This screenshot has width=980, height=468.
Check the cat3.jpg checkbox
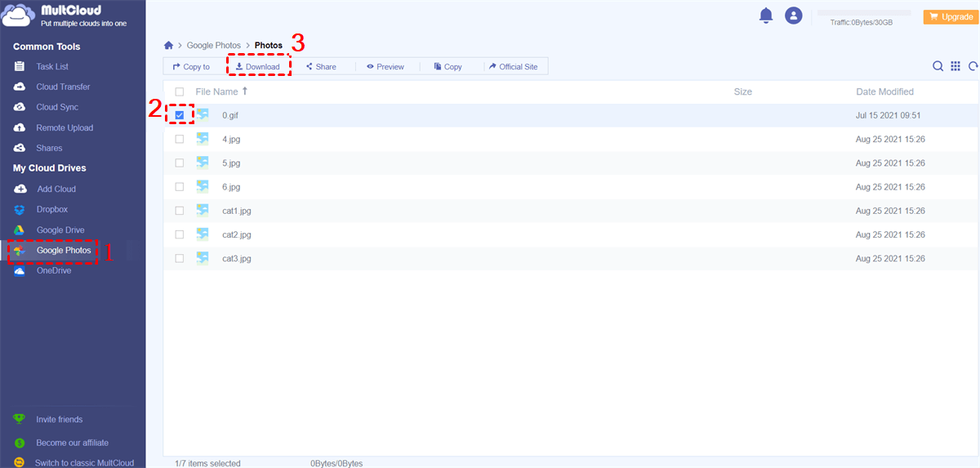[180, 258]
